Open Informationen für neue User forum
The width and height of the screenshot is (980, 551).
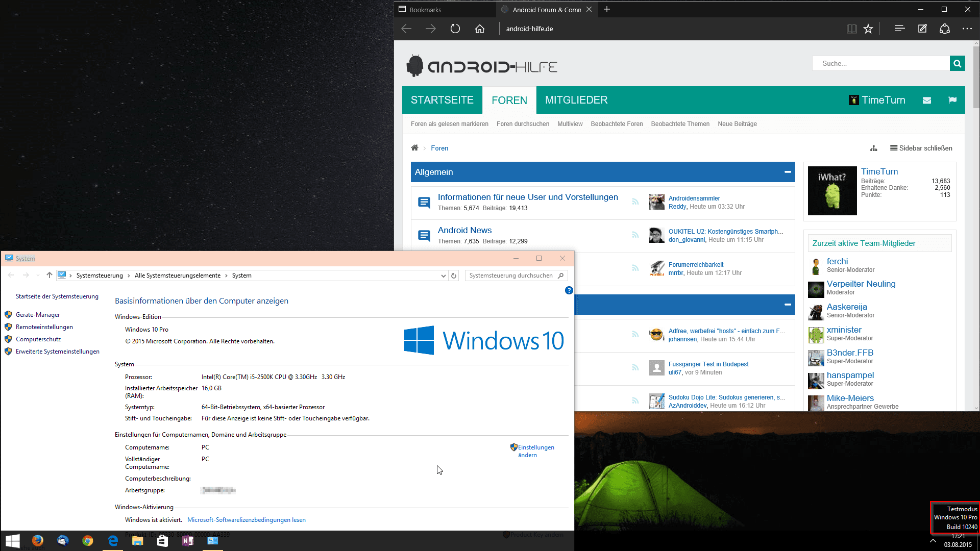pos(528,197)
